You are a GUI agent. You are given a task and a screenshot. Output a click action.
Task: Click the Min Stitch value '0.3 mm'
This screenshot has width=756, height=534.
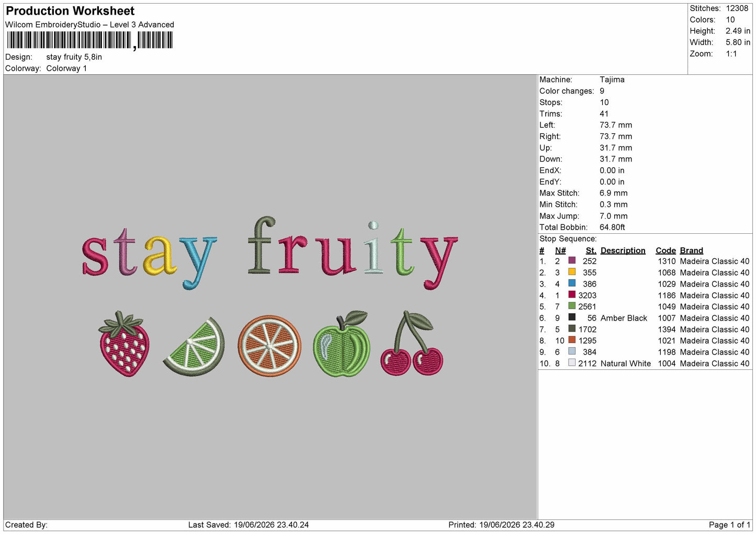[x=614, y=204]
